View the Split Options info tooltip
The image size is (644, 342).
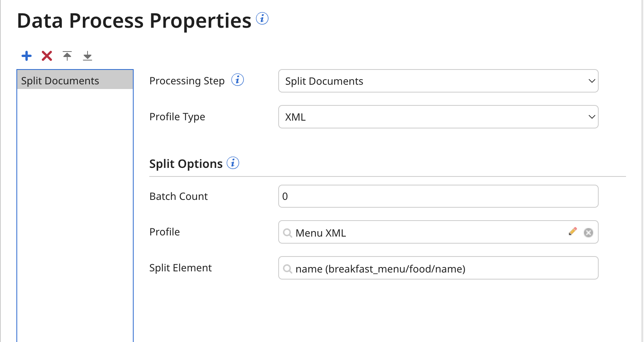click(233, 163)
